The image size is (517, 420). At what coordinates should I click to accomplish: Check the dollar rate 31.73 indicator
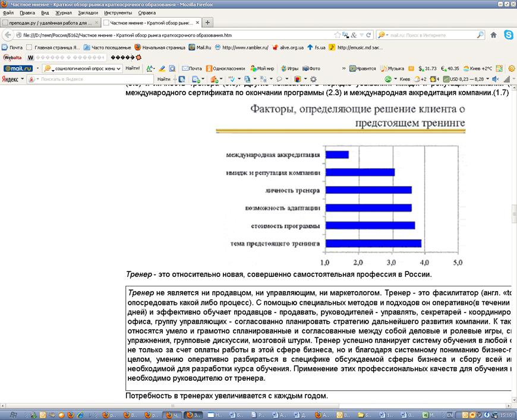coord(427,68)
